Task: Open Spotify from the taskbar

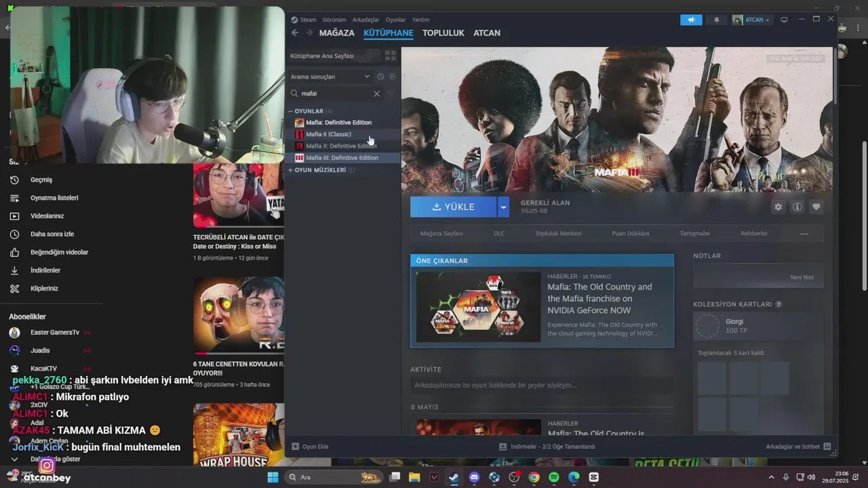Action: coord(554,477)
